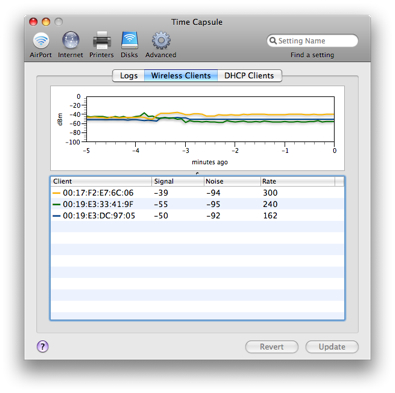Click the 'minutes ago' axis label
The width and height of the screenshot is (395, 393).
click(210, 162)
